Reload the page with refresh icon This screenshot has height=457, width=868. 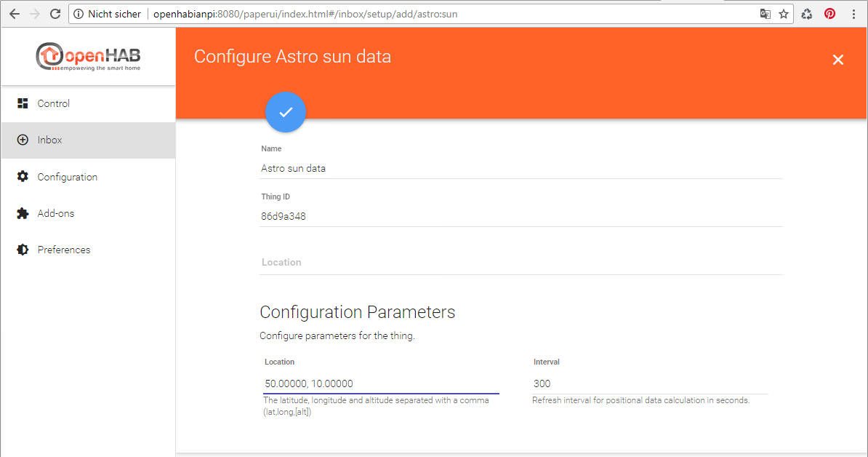[55, 14]
